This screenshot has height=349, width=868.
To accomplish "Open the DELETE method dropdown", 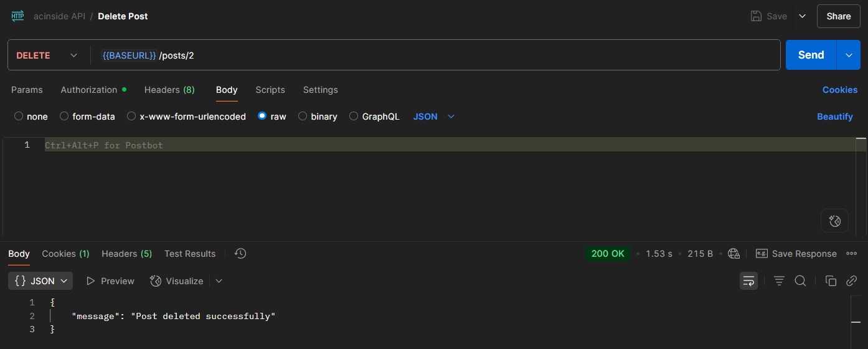I will pos(47,55).
